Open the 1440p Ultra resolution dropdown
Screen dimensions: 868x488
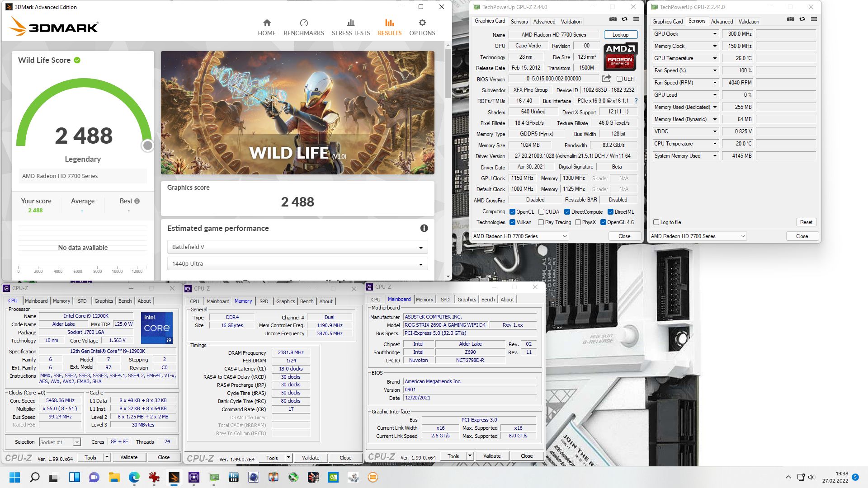tap(297, 264)
